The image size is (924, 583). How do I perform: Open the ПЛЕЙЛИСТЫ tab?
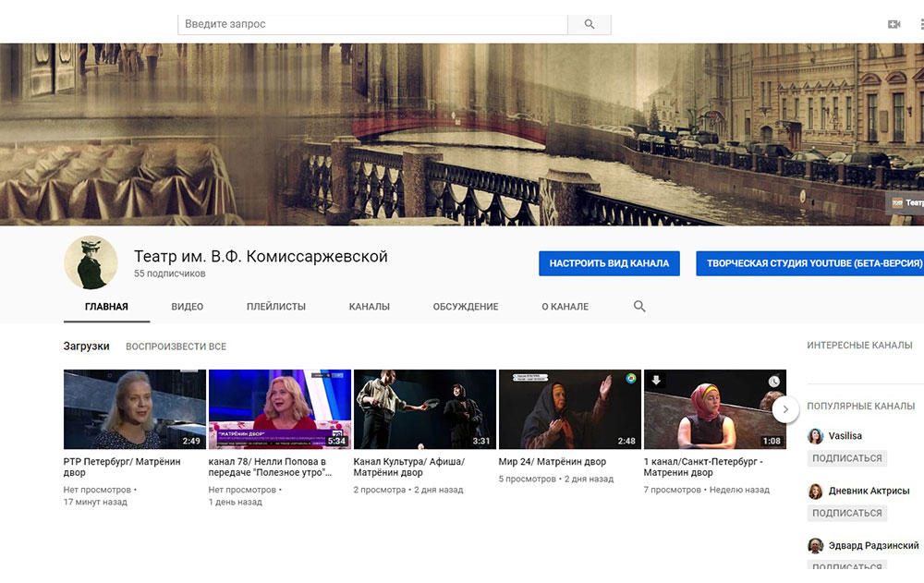pyautogui.click(x=275, y=307)
